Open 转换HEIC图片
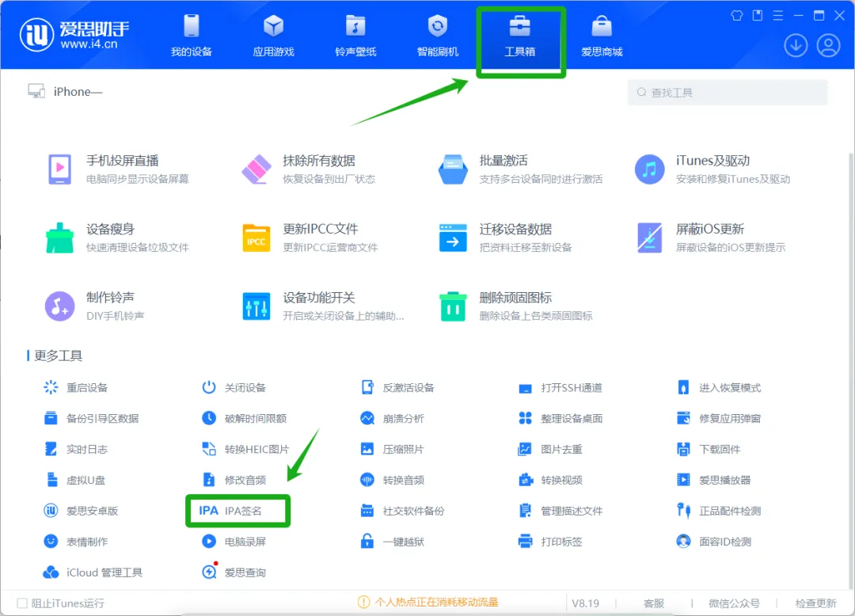Image resolution: width=855 pixels, height=616 pixels. tap(245, 449)
